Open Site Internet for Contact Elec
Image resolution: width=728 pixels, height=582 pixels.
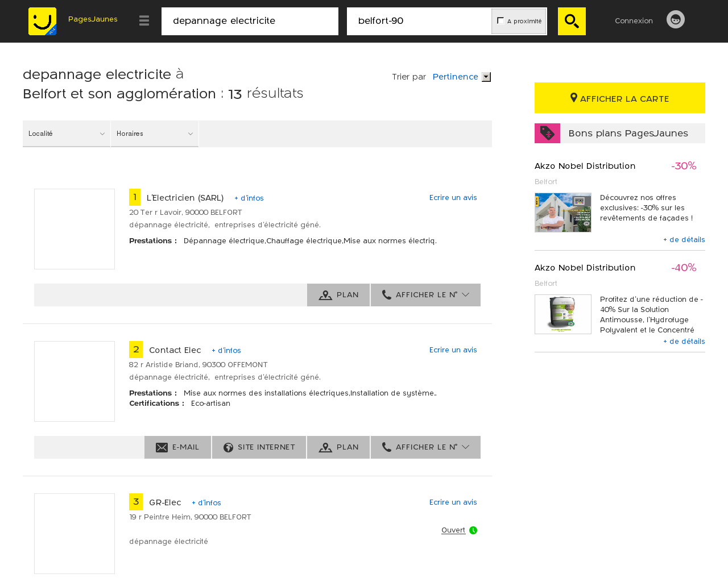click(259, 447)
